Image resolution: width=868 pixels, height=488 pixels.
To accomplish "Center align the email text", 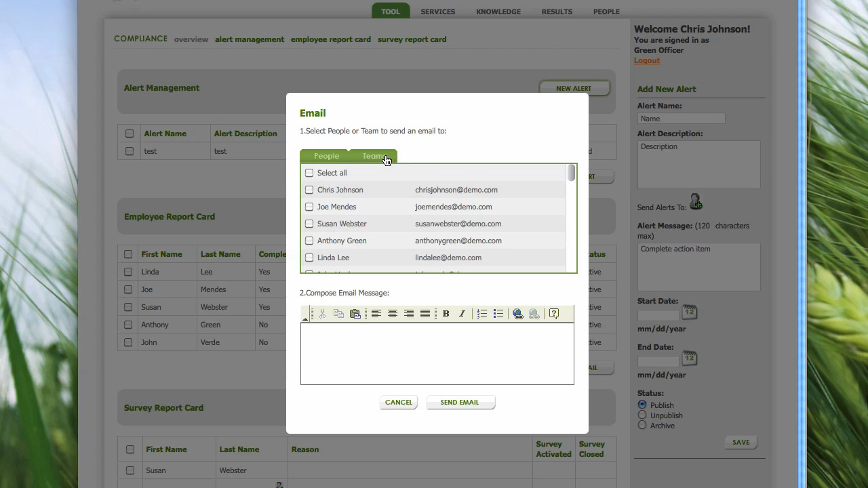I will click(x=392, y=314).
